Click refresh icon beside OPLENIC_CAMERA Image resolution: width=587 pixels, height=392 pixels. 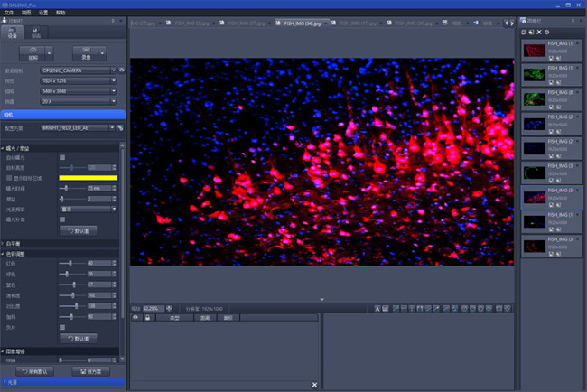pyautogui.click(x=121, y=70)
